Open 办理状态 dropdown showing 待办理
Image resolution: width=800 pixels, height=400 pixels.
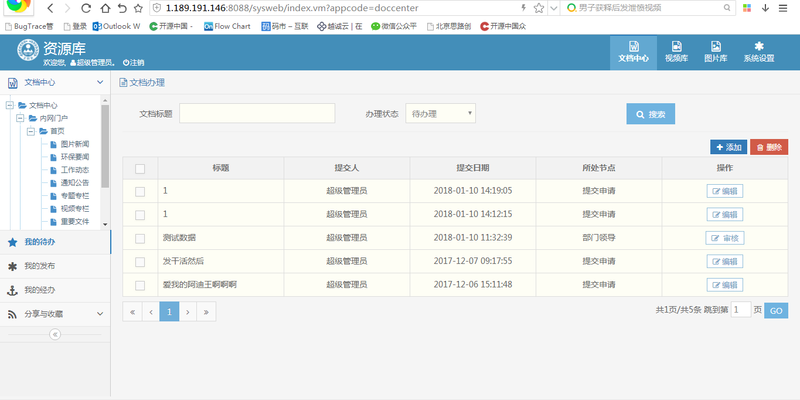pyautogui.click(x=441, y=113)
